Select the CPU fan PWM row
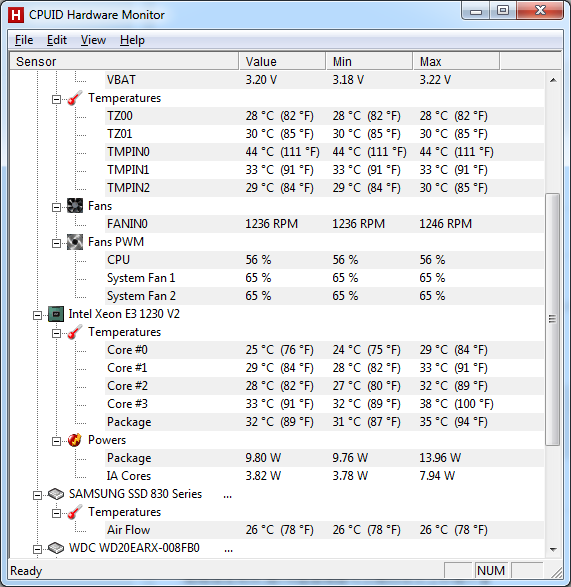This screenshot has width=571, height=587. pyautogui.click(x=324, y=260)
